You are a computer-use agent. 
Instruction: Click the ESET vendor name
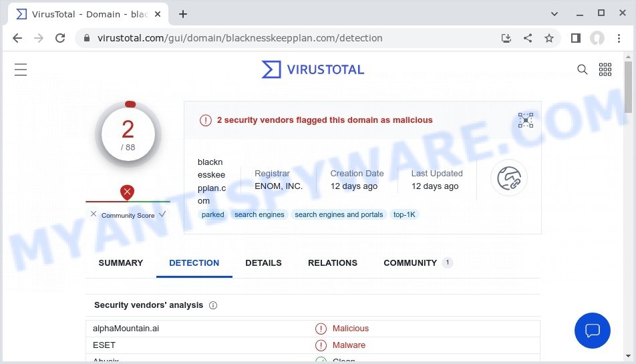[x=104, y=345]
